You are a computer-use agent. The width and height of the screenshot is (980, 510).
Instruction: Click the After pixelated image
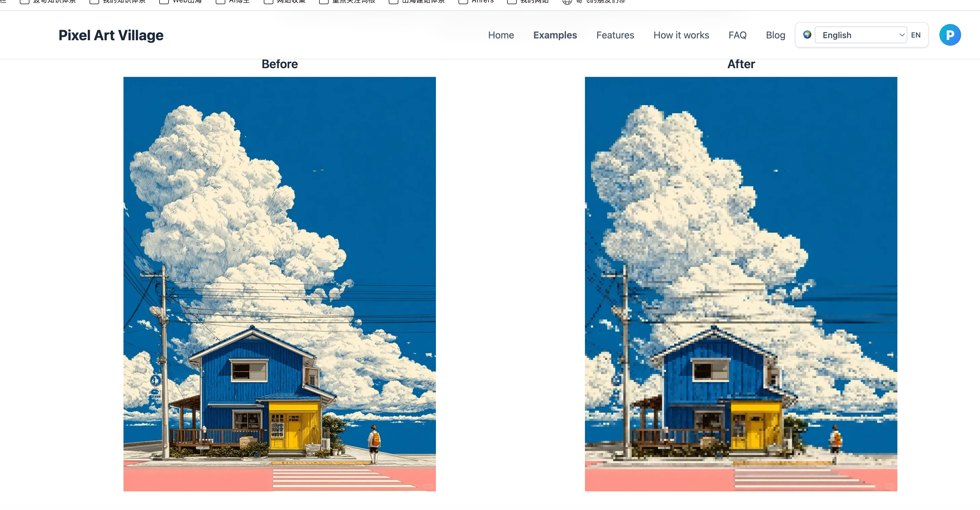[x=740, y=284]
